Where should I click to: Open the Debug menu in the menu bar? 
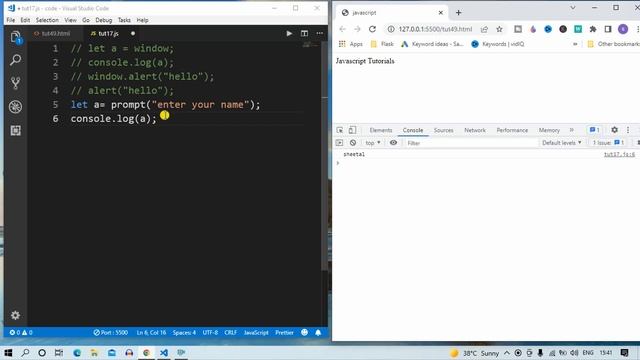[x=104, y=20]
